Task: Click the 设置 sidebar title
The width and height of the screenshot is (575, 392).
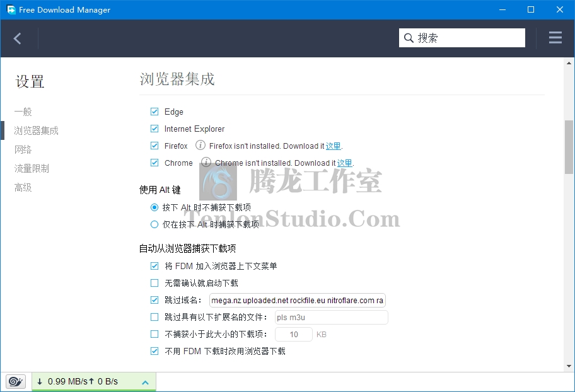Action: 30,81
